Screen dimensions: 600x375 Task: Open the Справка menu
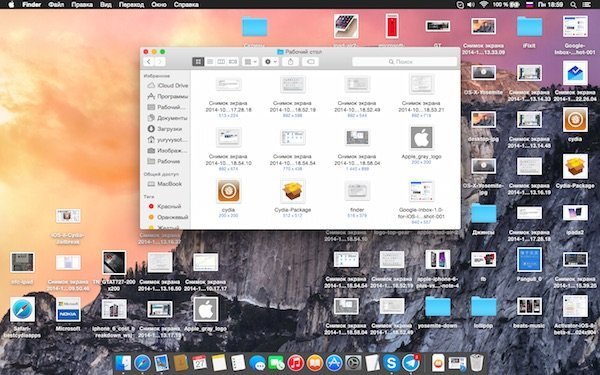tap(186, 5)
